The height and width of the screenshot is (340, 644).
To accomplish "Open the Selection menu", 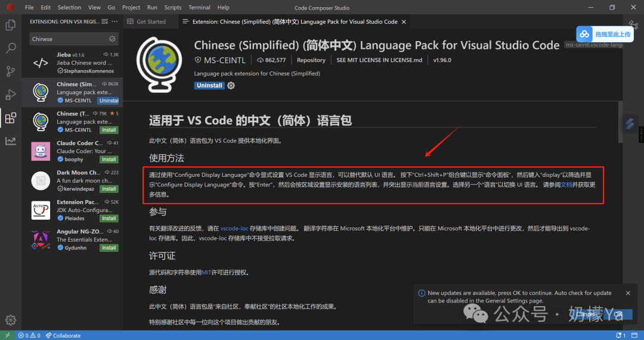I will point(69,7).
